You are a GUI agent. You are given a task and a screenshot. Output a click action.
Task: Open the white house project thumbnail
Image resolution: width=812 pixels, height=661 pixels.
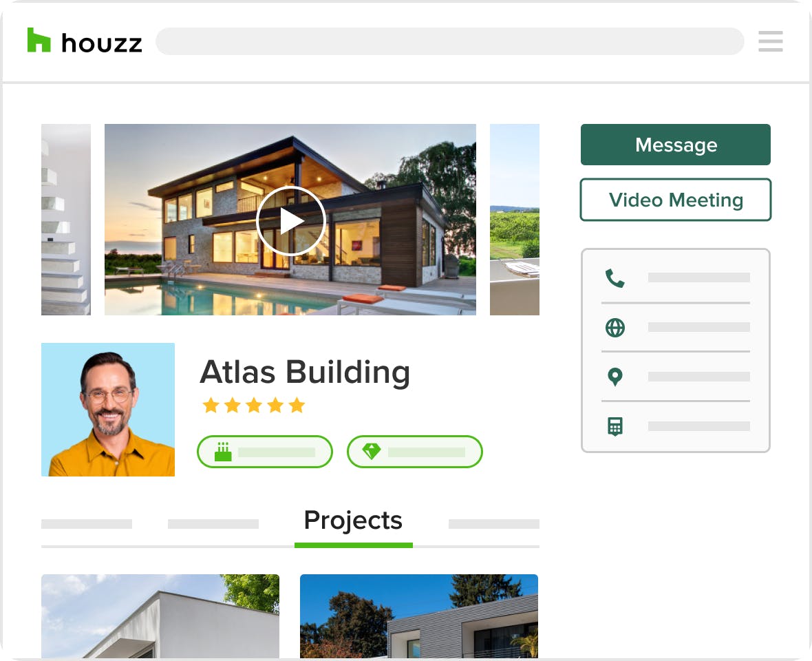(x=160, y=616)
